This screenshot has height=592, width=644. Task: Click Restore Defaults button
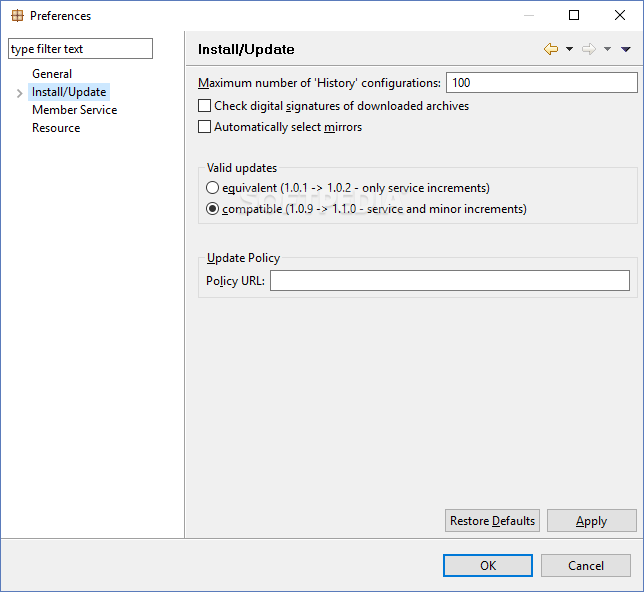(492, 521)
